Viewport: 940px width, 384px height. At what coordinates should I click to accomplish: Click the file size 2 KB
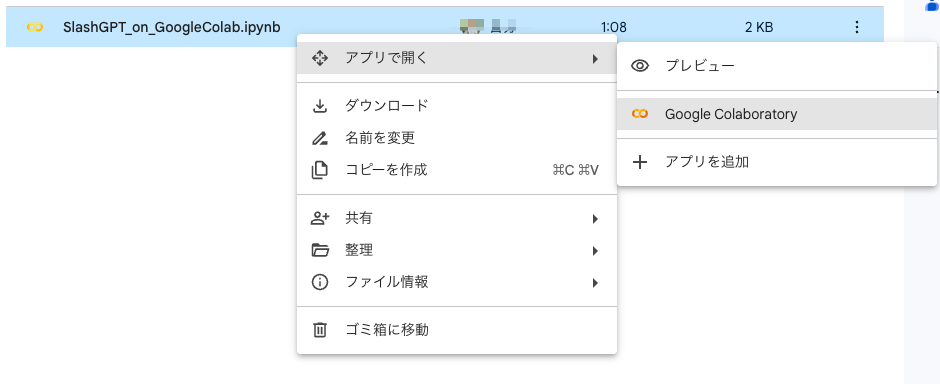click(x=758, y=27)
